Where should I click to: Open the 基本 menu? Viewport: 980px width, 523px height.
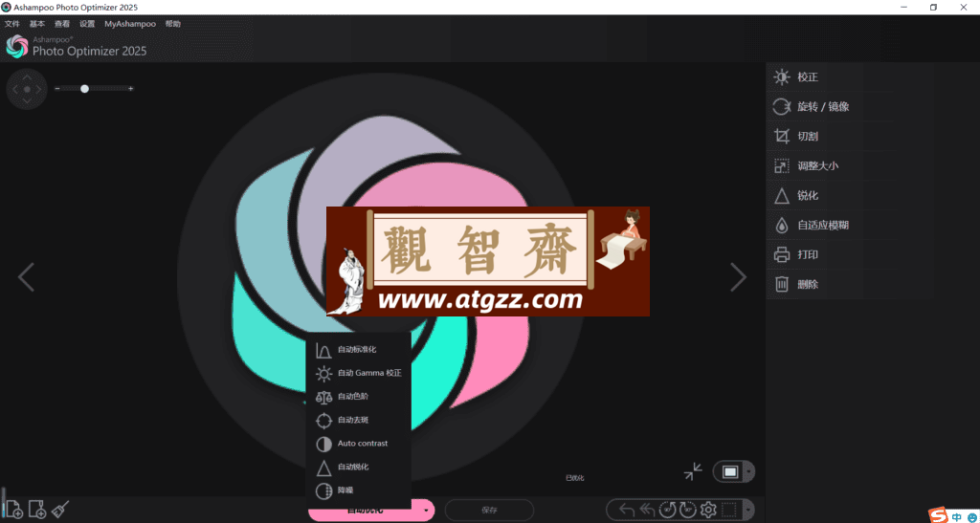pyautogui.click(x=37, y=24)
